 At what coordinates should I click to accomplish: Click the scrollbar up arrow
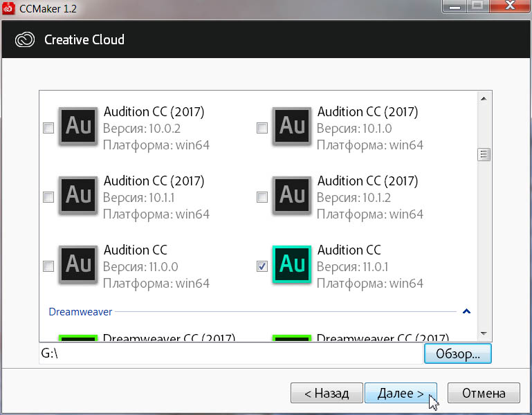pos(484,99)
